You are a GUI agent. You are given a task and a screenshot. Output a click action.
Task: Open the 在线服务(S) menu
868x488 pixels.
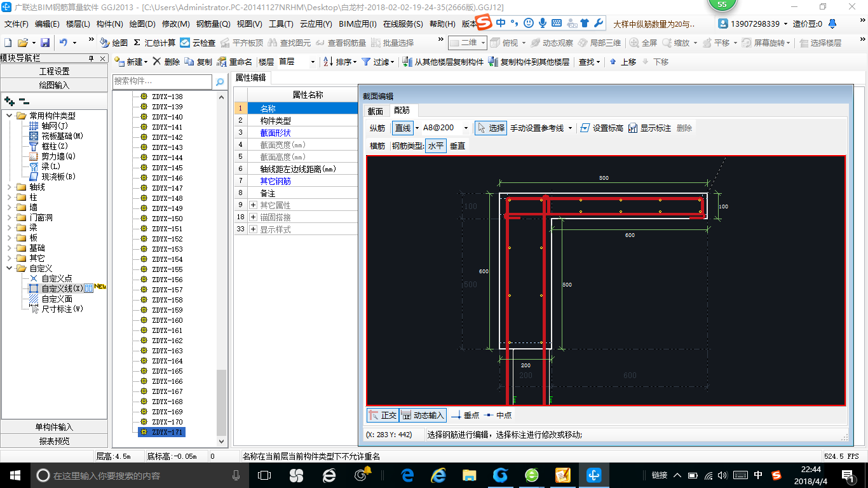403,24
